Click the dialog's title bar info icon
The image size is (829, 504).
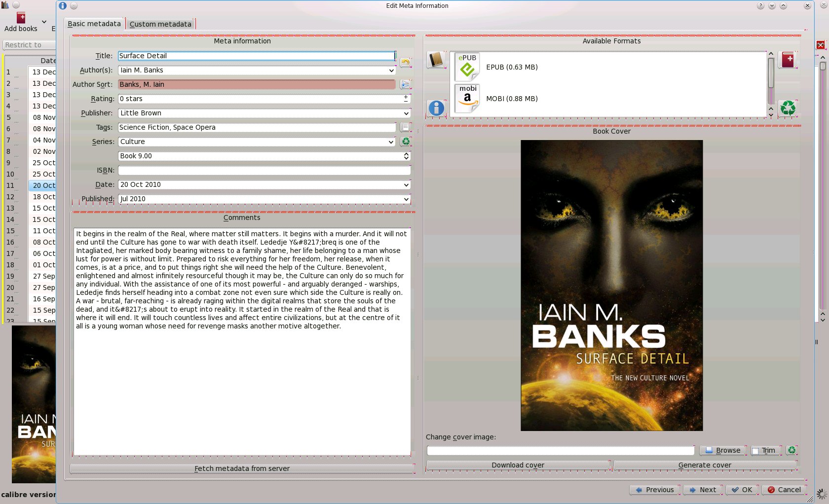tap(63, 6)
